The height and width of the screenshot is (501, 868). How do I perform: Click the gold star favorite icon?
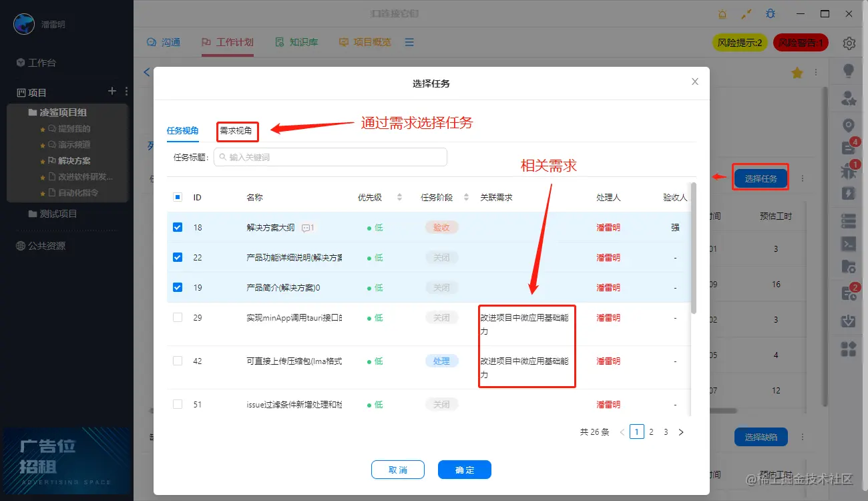coord(797,73)
